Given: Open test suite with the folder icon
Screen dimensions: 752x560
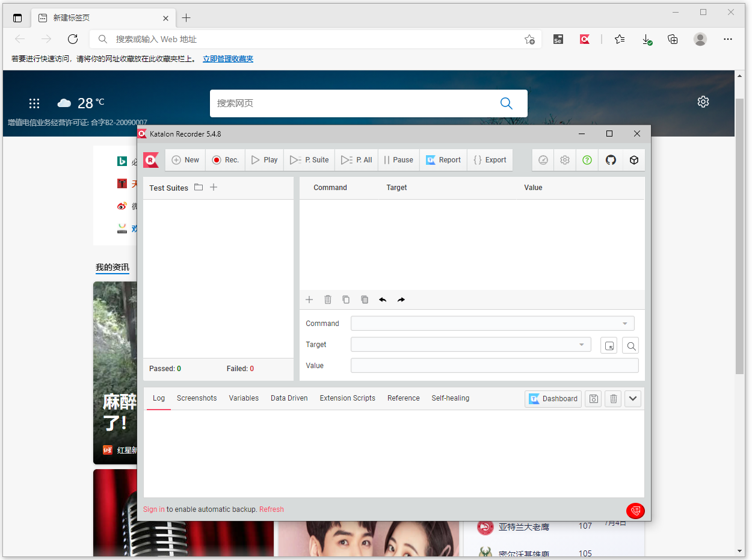Looking at the screenshot, I should point(199,188).
